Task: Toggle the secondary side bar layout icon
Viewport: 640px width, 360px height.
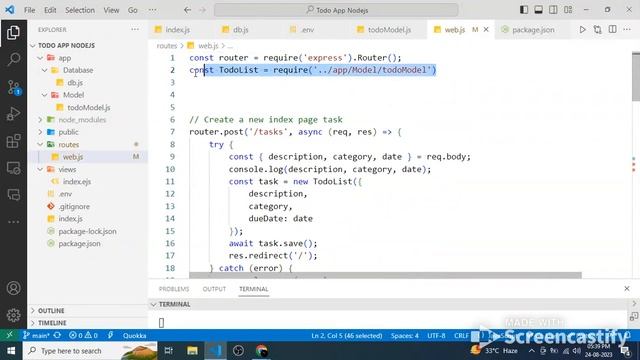Action: [553, 10]
